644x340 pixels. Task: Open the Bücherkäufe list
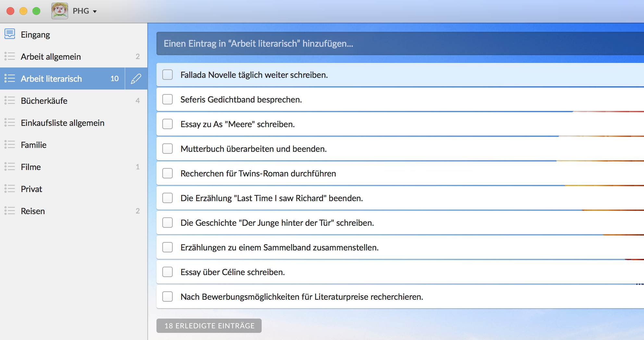[x=74, y=101]
